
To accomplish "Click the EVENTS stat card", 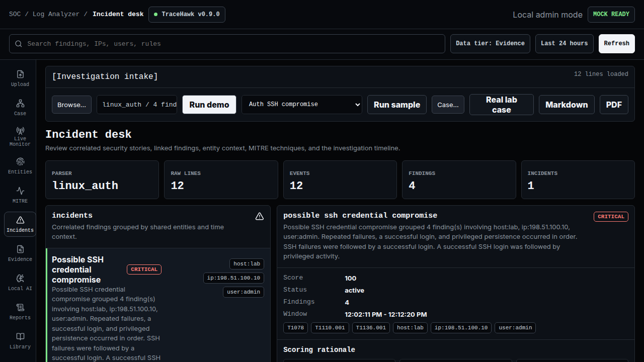I will tap(340, 179).
